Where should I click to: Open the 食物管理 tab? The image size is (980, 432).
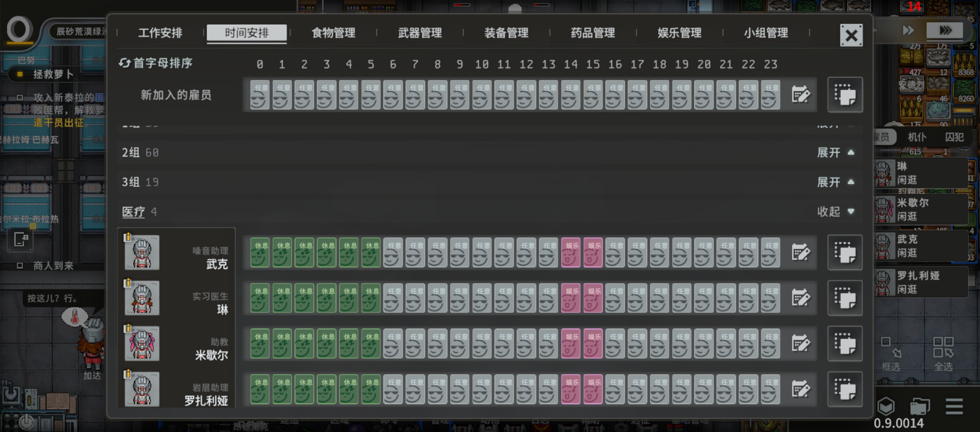click(x=333, y=33)
